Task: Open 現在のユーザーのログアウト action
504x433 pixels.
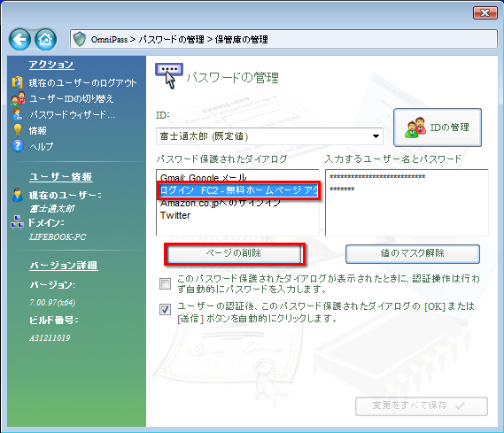Action: [82, 83]
